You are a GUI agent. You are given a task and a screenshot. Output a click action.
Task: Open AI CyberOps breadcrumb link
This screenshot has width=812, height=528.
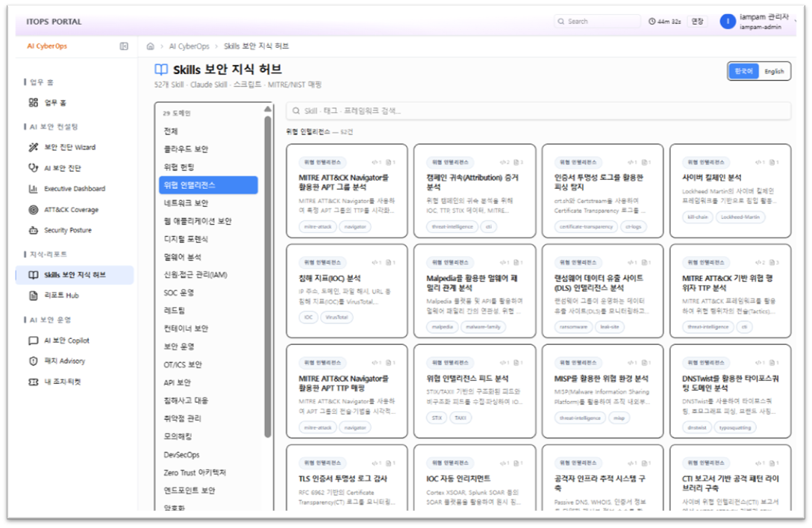(189, 46)
